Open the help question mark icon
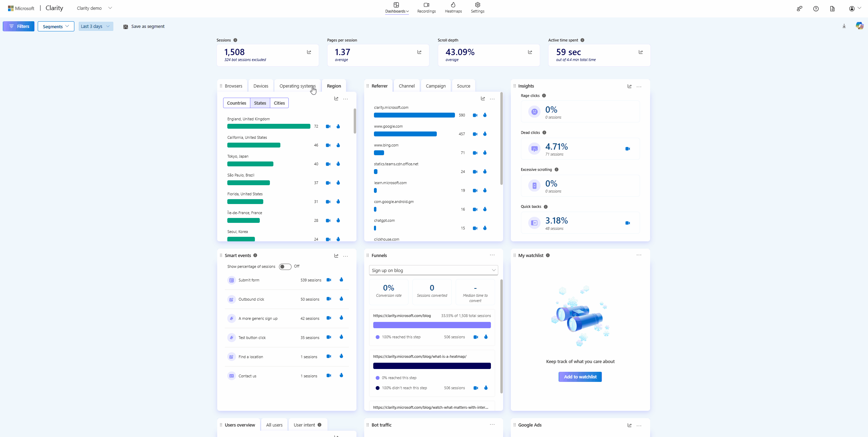 tap(816, 9)
